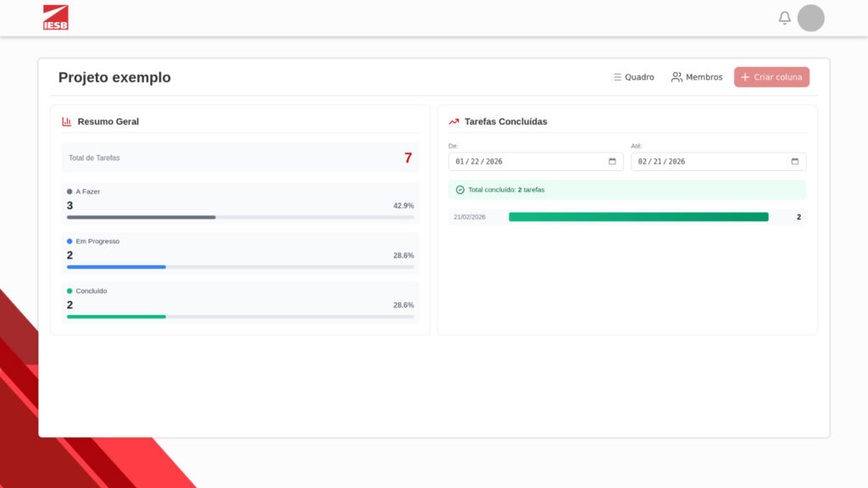Open the calendar picker for the De date
The image size is (868, 488).
coord(612,161)
